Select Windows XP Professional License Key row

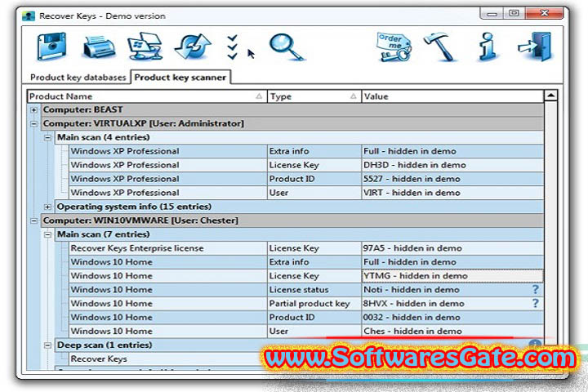[x=306, y=165]
